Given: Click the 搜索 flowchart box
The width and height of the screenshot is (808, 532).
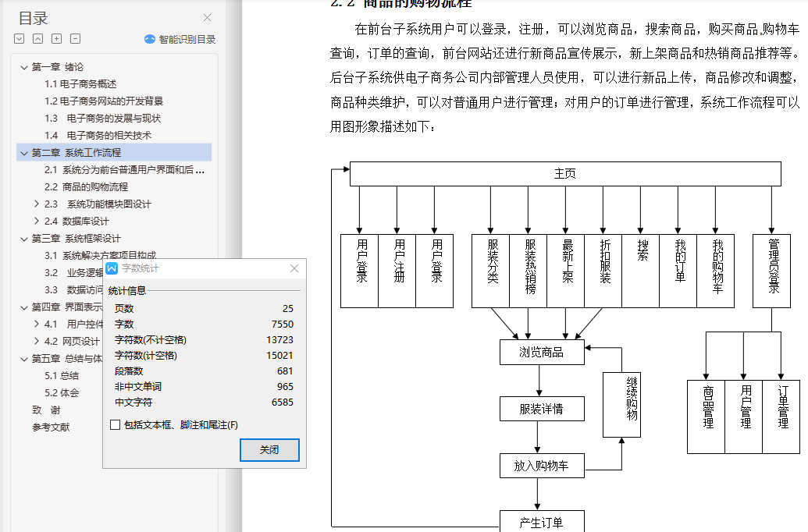Looking at the screenshot, I should pyautogui.click(x=640, y=271).
